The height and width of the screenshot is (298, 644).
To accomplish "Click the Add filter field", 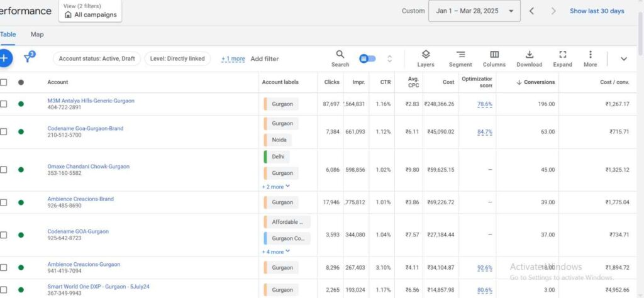I will (x=265, y=58).
